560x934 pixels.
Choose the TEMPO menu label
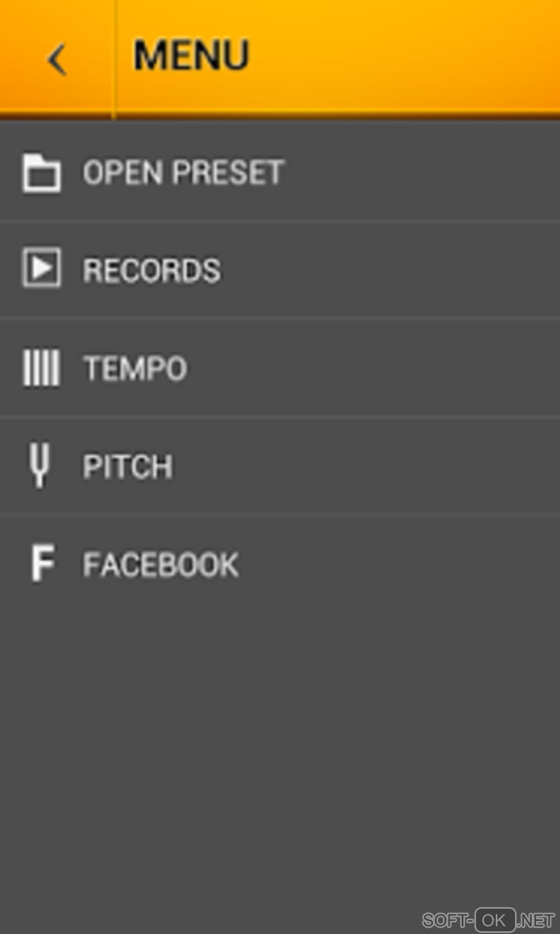point(135,368)
